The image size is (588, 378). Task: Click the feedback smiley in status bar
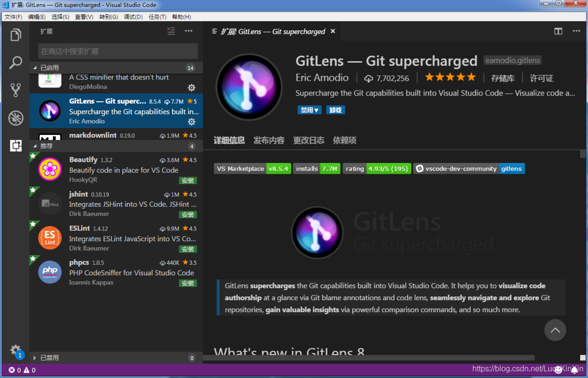click(x=558, y=370)
